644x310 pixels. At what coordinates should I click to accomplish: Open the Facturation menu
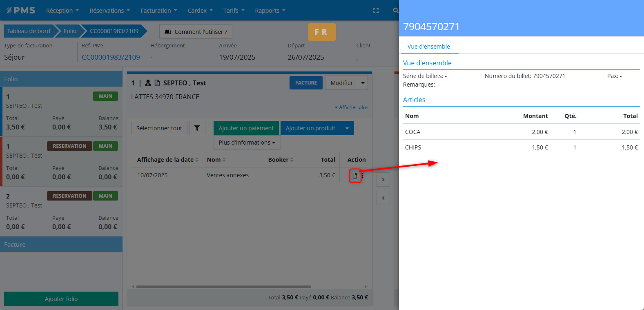click(x=158, y=11)
